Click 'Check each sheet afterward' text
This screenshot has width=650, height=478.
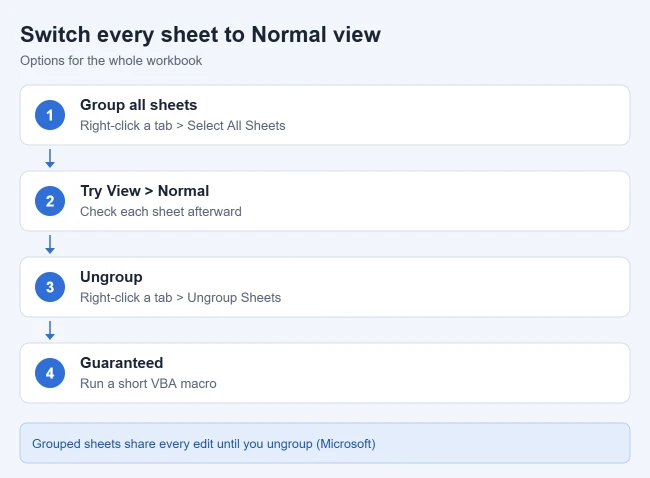tap(160, 211)
